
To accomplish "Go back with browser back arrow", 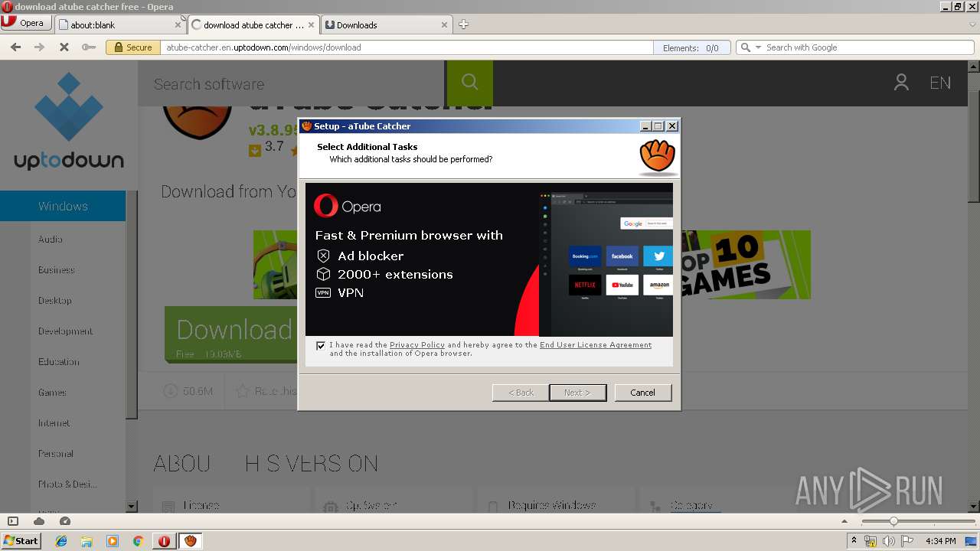I will point(15,47).
